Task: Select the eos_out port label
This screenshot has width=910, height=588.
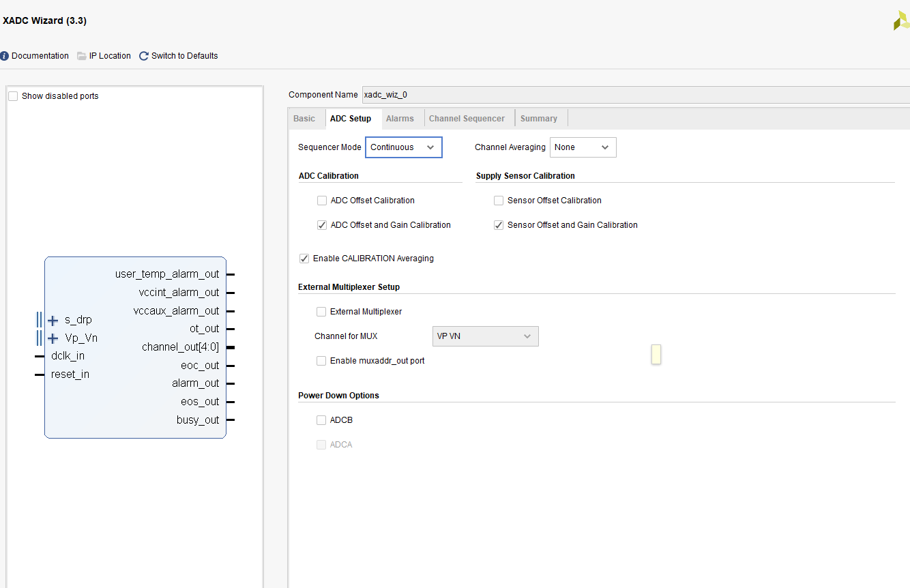Action: 200,402
